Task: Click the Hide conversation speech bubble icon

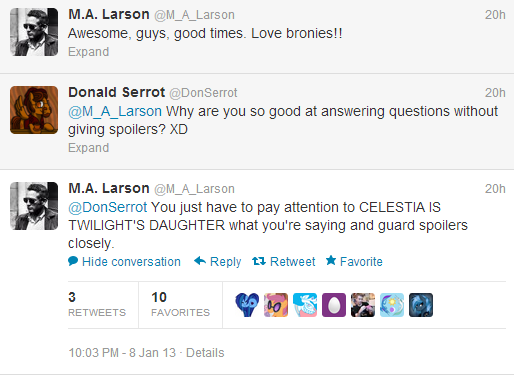Action: coord(73,261)
